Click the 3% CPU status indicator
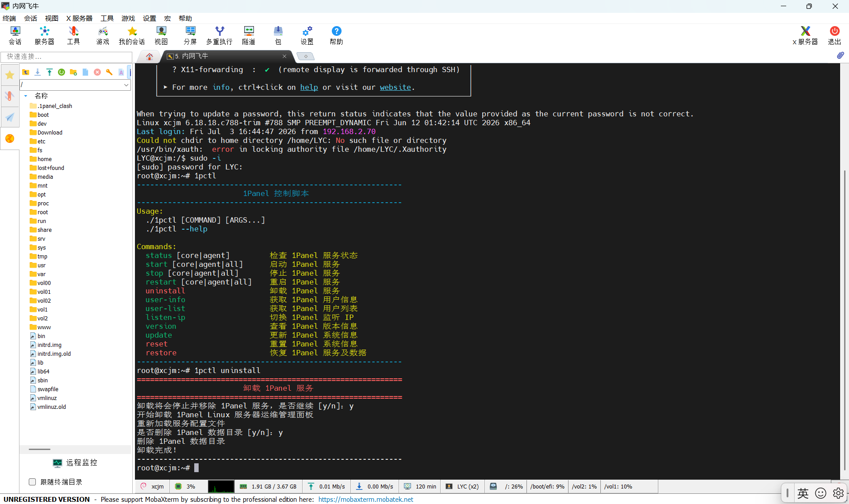Image resolution: width=849 pixels, height=504 pixels. (185, 486)
